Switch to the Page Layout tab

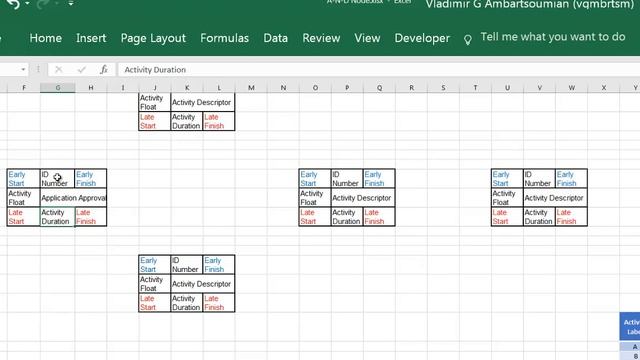(x=153, y=38)
